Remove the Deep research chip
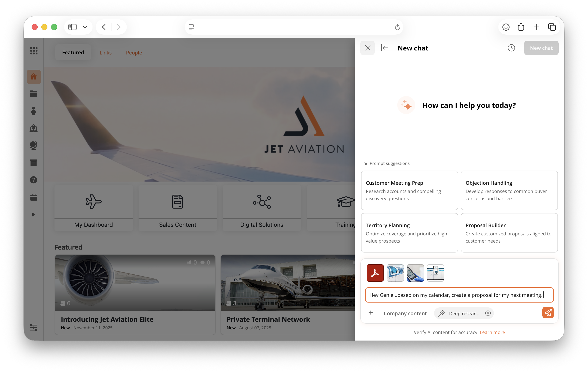Image resolution: width=588 pixels, height=372 pixels. click(x=488, y=313)
